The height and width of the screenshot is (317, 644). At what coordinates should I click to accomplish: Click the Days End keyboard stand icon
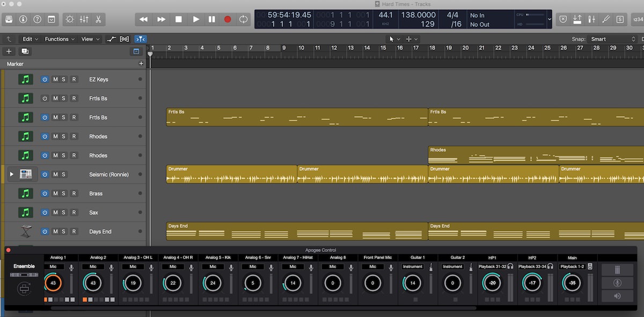click(25, 232)
